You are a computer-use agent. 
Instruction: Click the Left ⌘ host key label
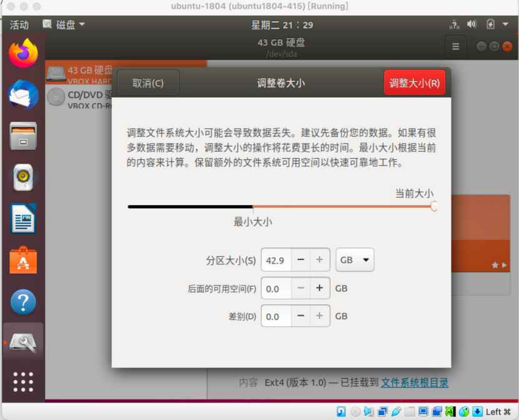498,412
